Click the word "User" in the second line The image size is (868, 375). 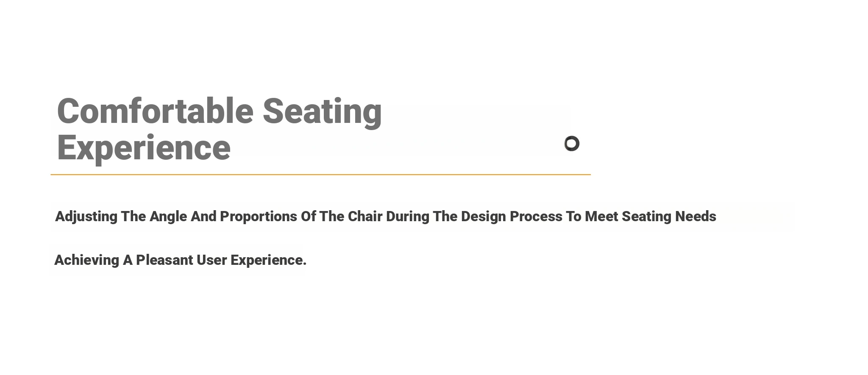click(211, 260)
